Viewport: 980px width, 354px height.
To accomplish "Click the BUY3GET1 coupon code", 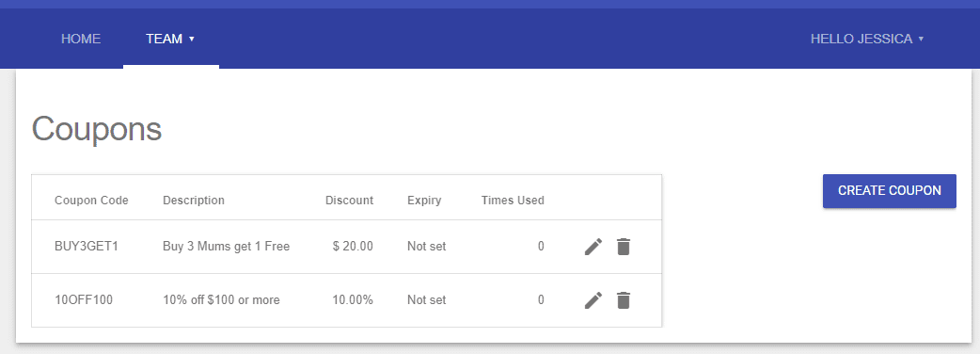I will point(87,247).
